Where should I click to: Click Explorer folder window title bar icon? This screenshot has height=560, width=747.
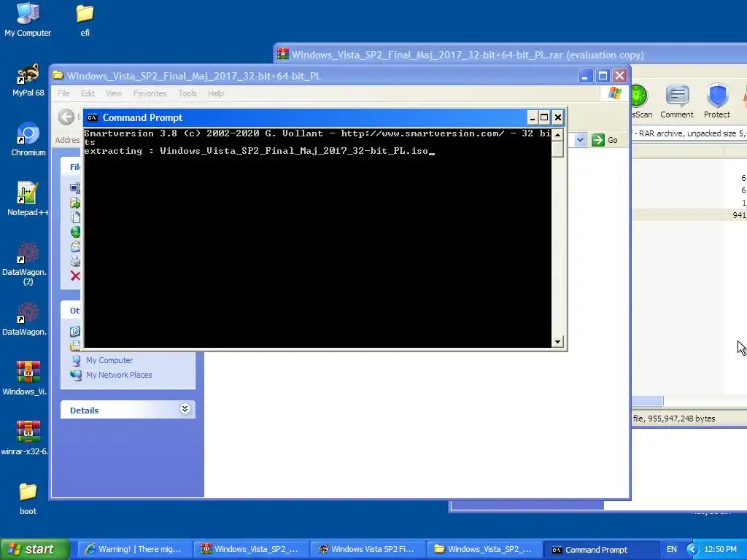(x=58, y=75)
